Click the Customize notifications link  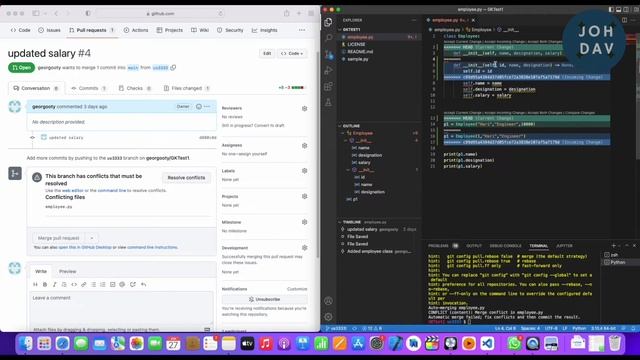point(297,289)
